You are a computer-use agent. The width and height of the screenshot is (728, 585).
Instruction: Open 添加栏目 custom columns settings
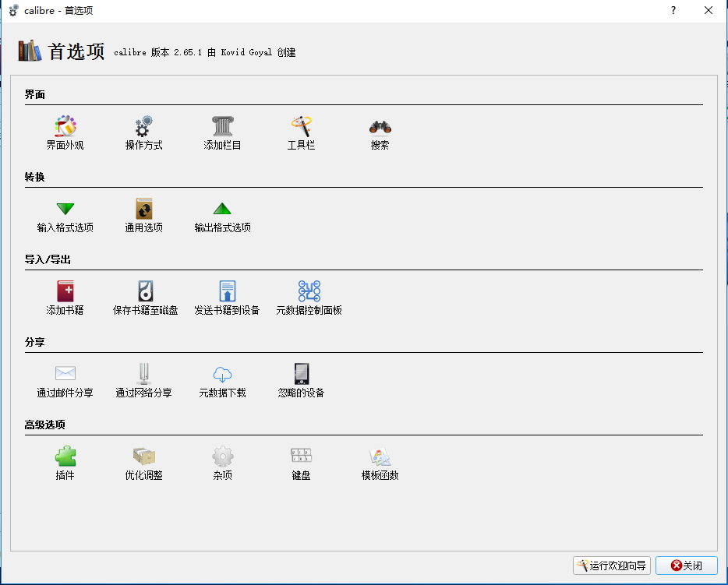pos(222,133)
